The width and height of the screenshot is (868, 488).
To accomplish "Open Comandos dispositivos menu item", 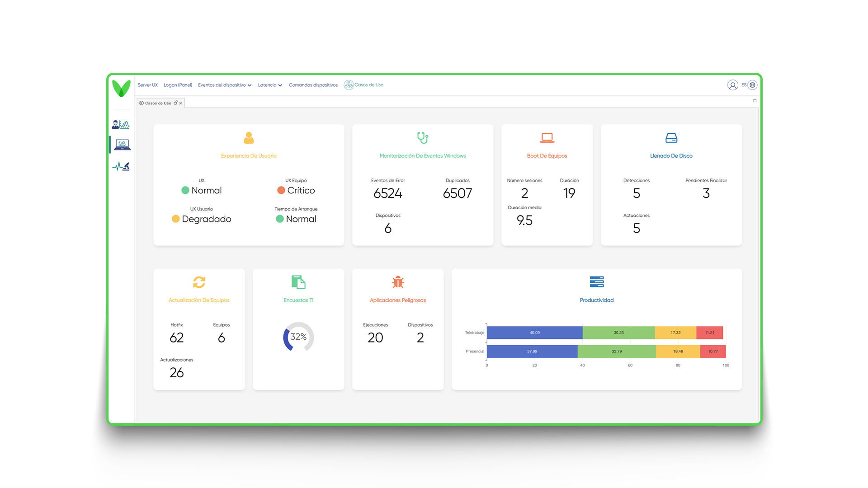I will pos(313,85).
